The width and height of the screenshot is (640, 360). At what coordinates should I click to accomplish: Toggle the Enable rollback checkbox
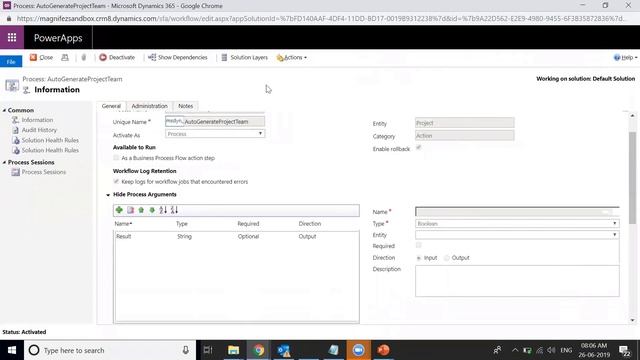click(x=418, y=148)
